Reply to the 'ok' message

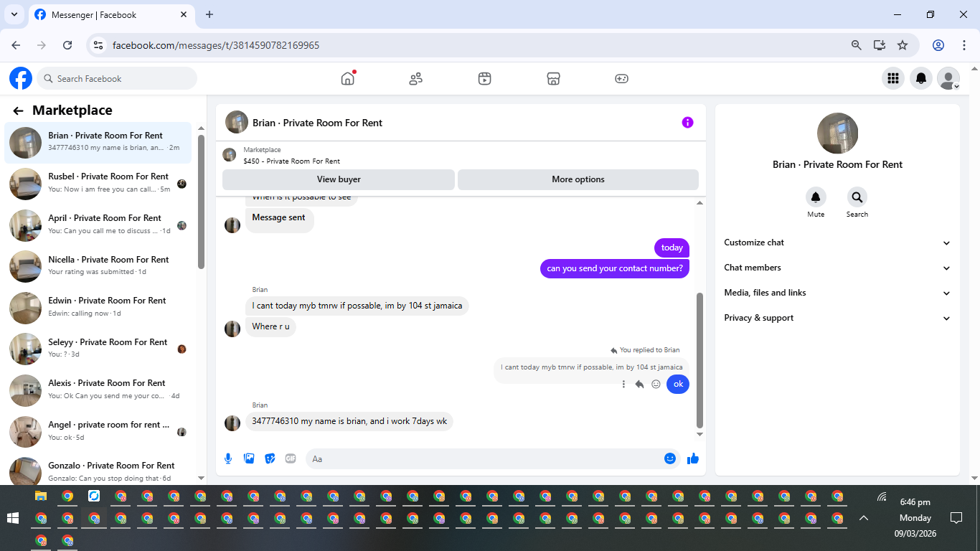pos(639,385)
